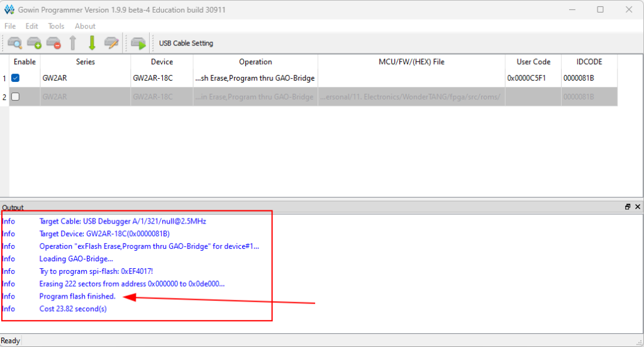Click row 2 IDCODE 0000081B cell
Image resolution: width=644 pixels, height=347 pixels.
(x=589, y=96)
